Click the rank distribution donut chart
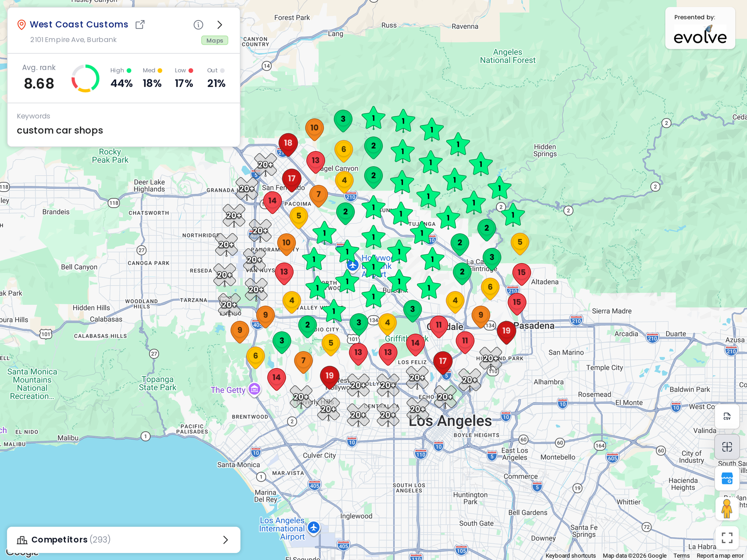747x560 pixels. point(85,78)
